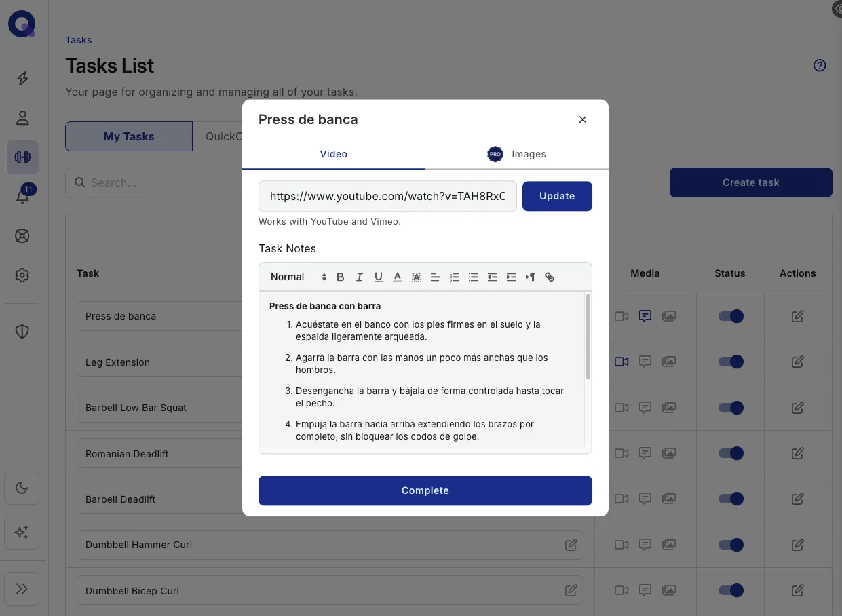Open the person profile sidebar icon

tap(22, 118)
